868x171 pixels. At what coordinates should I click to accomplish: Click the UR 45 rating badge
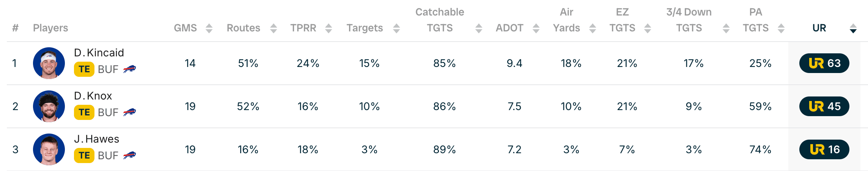824,106
